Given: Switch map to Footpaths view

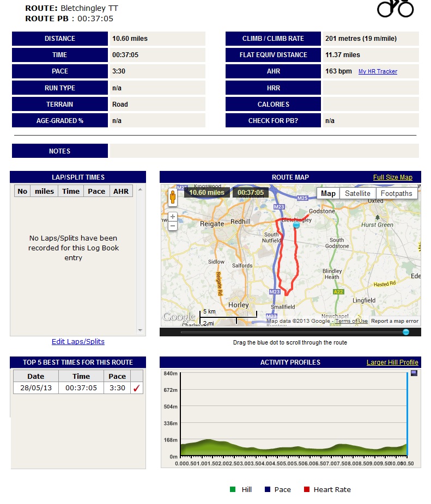Looking at the screenshot, I should coord(397,193).
